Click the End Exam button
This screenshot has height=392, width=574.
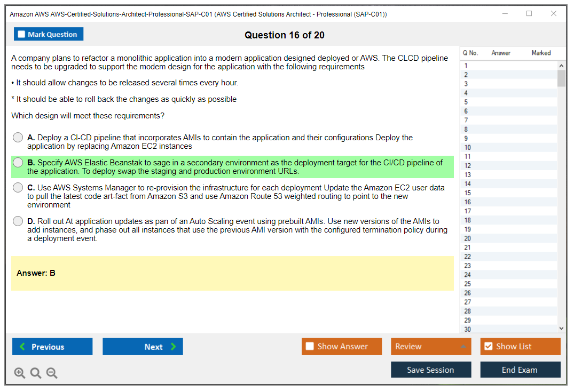point(520,370)
